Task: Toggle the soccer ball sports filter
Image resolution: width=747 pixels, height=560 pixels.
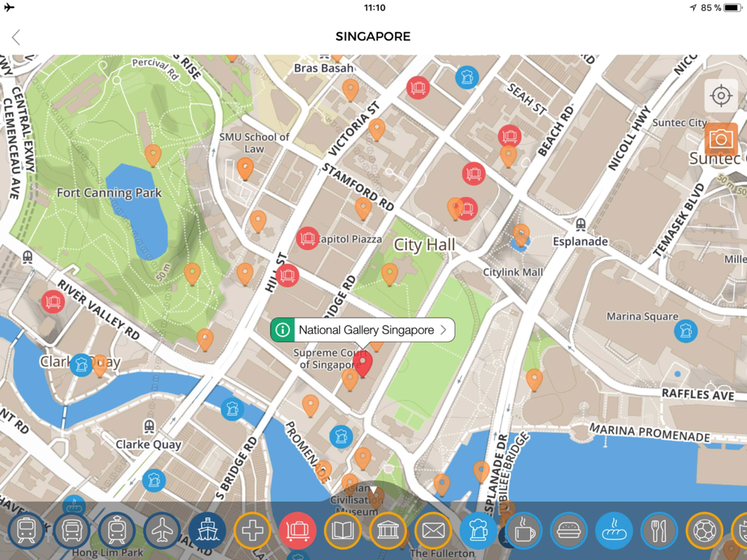Action: (704, 530)
